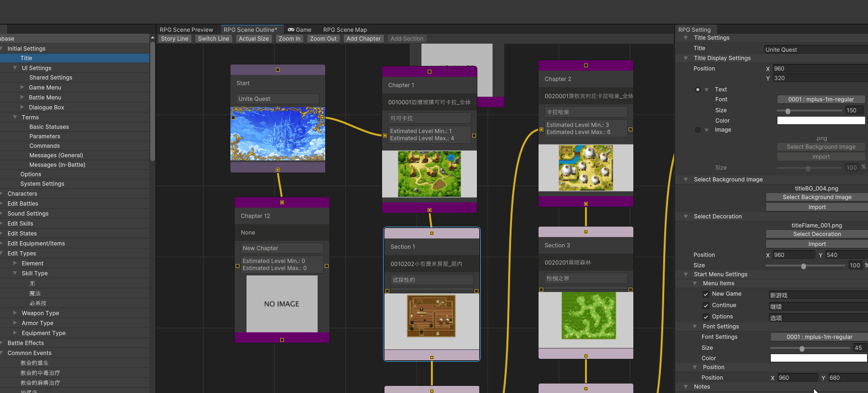This screenshot has height=393, width=868.
Task: Select the Text radio button for title display
Action: click(x=697, y=90)
